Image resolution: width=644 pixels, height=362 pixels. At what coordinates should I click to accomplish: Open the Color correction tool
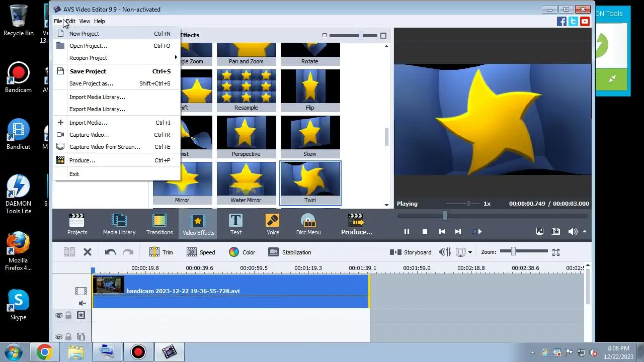(x=242, y=252)
